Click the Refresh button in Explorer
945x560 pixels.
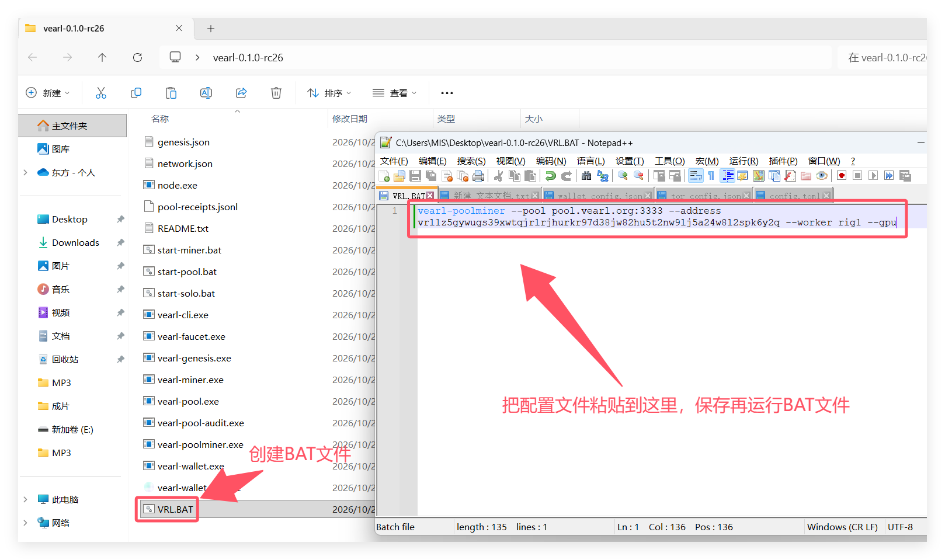tap(137, 57)
